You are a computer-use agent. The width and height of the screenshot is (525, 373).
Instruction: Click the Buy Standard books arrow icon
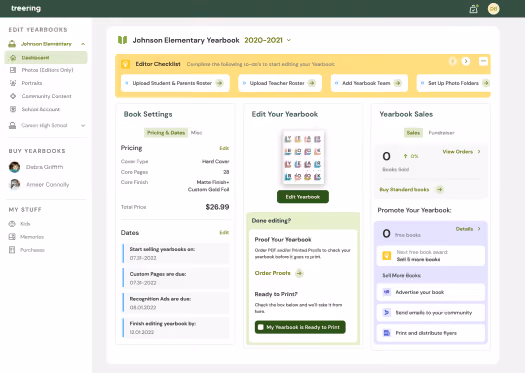tap(440, 190)
